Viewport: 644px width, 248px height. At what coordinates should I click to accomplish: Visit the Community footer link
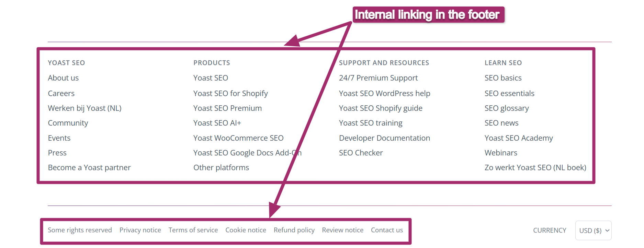[68, 123]
